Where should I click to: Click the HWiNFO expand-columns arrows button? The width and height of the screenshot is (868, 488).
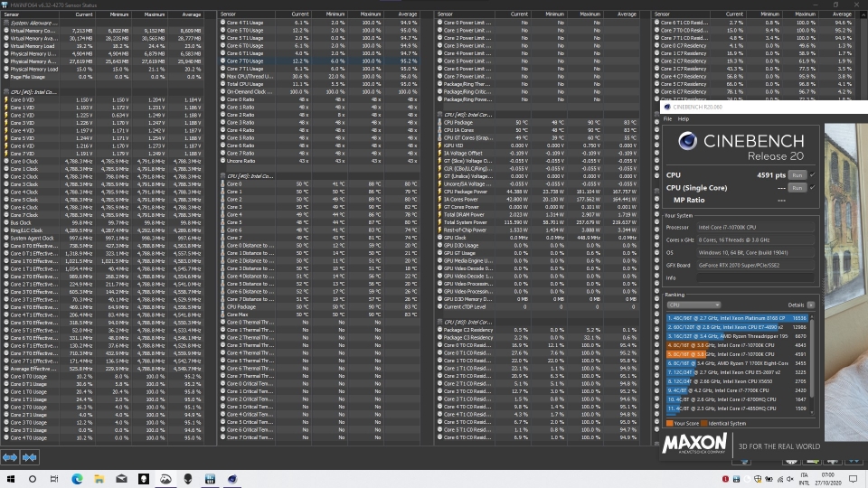(10, 457)
